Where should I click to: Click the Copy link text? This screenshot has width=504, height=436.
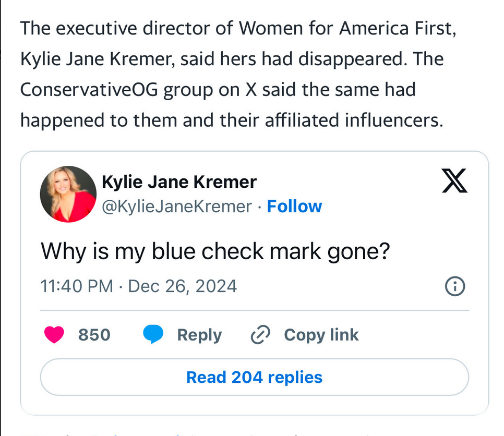[x=321, y=335]
